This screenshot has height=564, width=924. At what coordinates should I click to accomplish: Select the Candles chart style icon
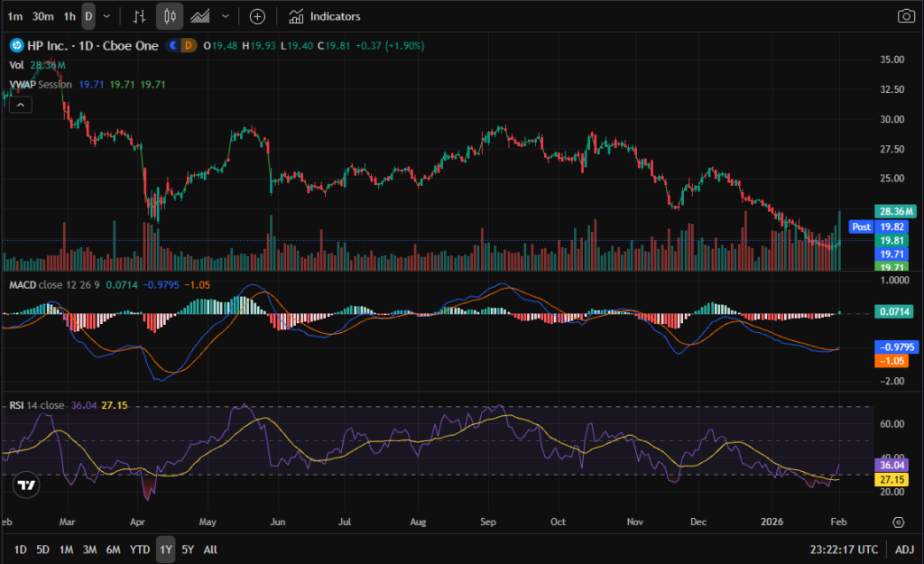pos(170,16)
